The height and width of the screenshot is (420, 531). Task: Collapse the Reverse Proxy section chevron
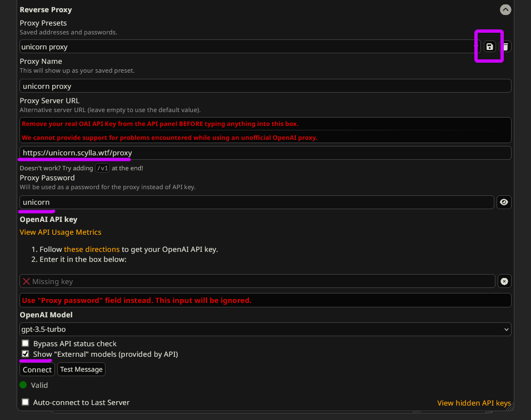tap(505, 9)
